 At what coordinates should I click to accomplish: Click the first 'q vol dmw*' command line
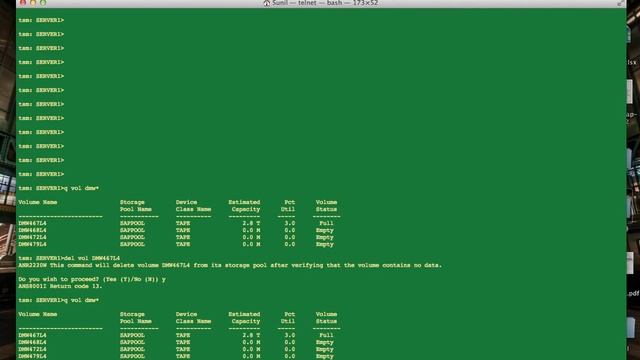(x=58, y=188)
